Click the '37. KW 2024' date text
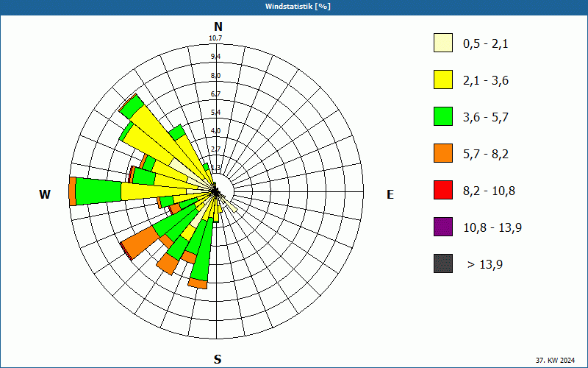Image resolution: width=588 pixels, height=368 pixels. pyautogui.click(x=555, y=360)
